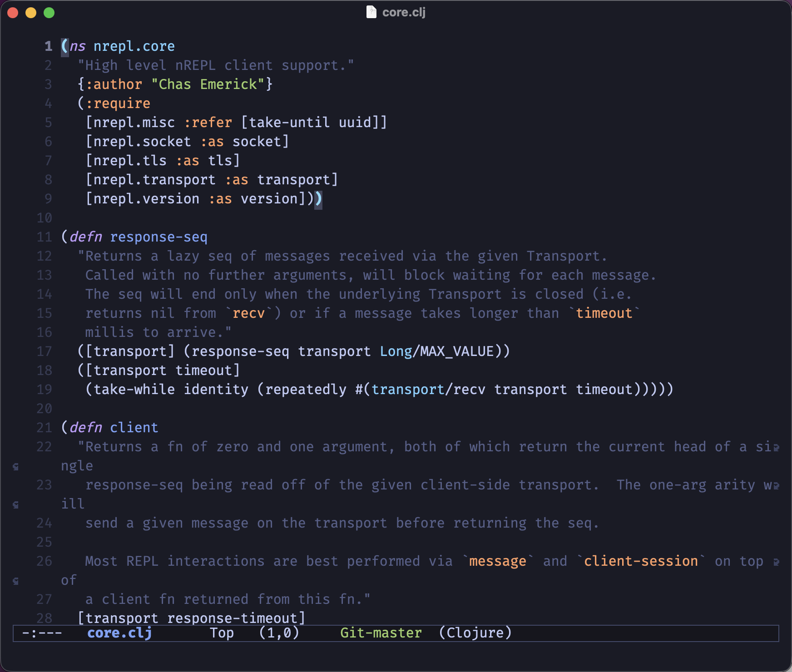Click the green zoom window button

(49, 13)
